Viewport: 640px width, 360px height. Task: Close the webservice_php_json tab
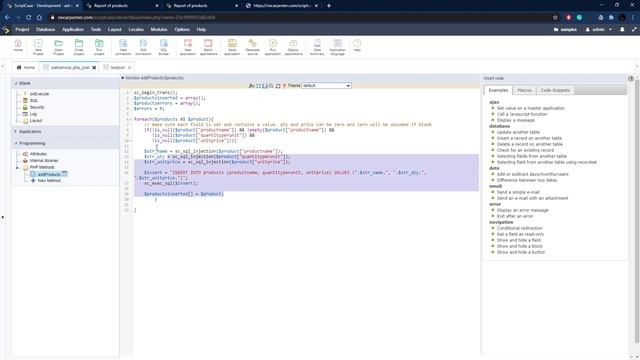pyautogui.click(x=94, y=68)
